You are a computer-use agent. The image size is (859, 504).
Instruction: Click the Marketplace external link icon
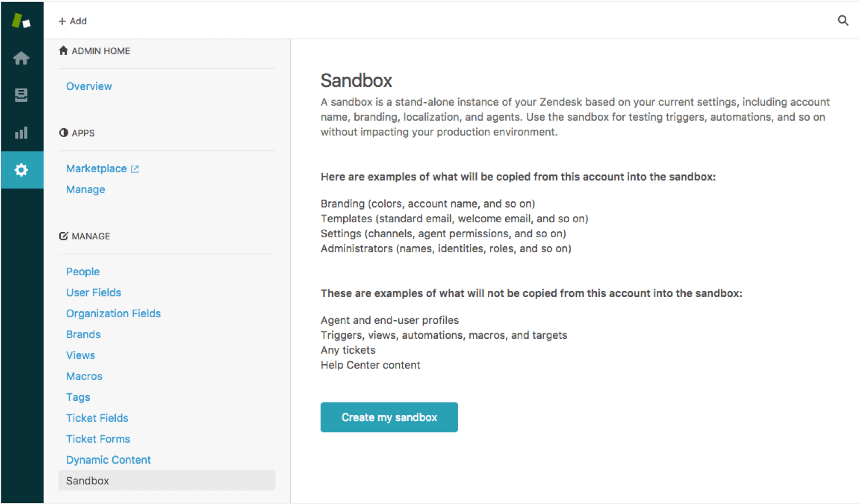pyautogui.click(x=135, y=169)
